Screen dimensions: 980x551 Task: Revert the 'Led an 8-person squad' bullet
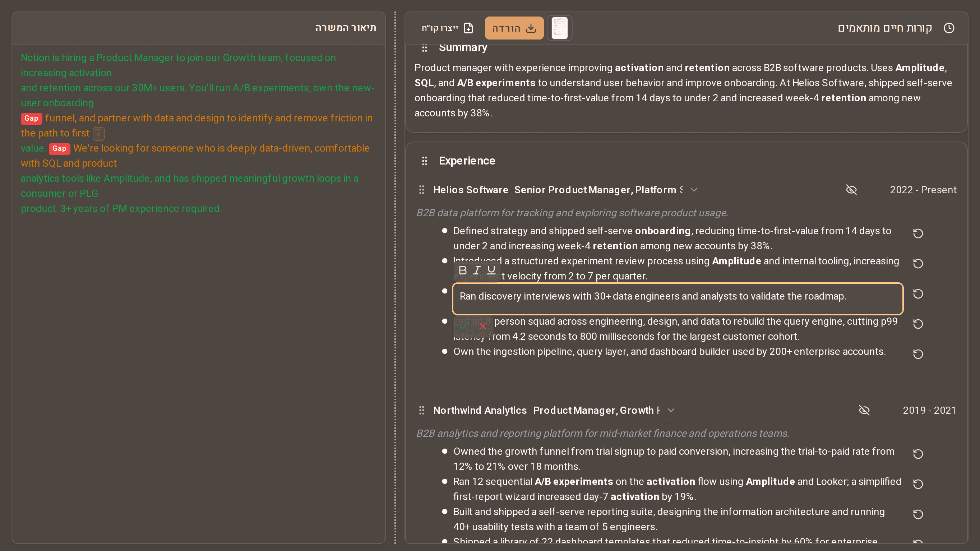point(918,324)
